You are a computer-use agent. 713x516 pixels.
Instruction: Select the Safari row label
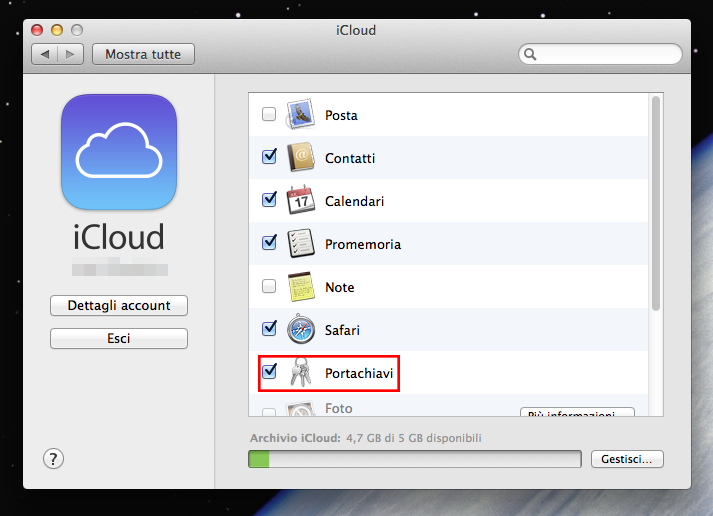(x=342, y=330)
